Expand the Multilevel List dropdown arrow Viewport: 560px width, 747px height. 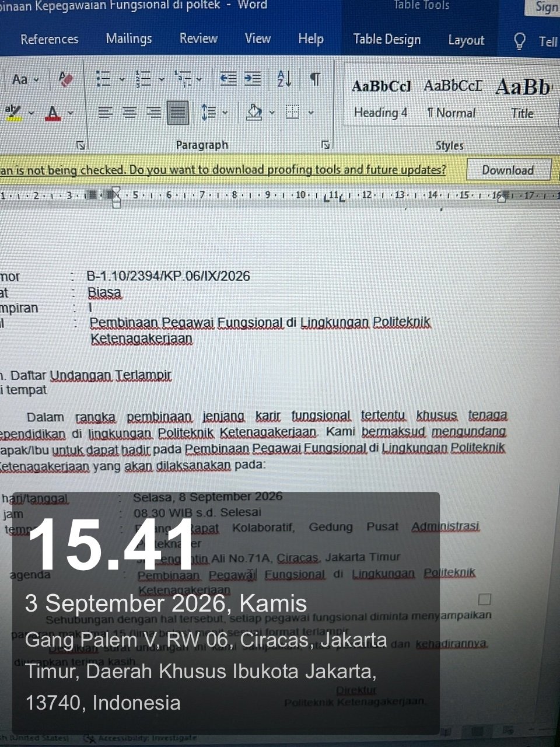pyautogui.click(x=199, y=79)
